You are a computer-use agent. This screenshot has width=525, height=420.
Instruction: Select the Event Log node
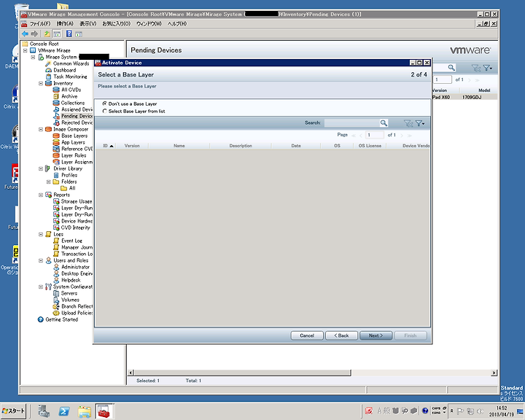tap(71, 241)
